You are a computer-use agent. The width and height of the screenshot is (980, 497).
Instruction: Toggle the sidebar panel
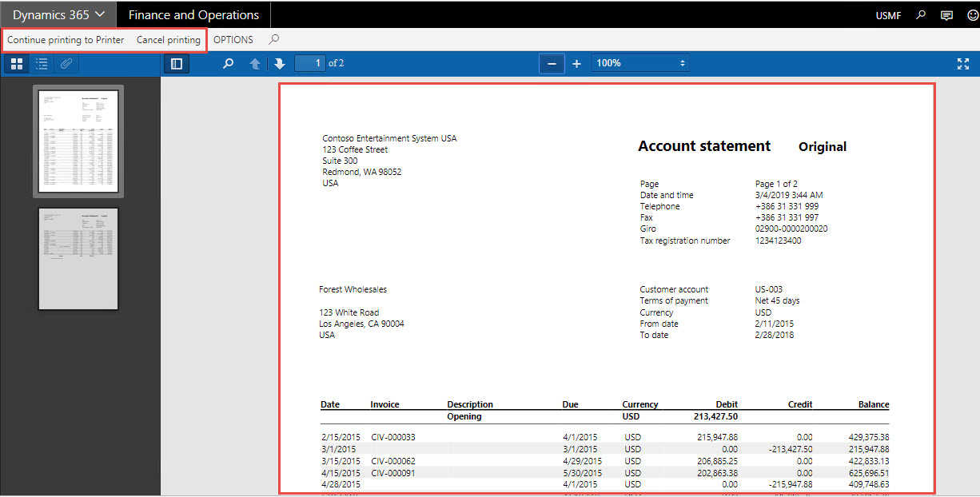[177, 63]
